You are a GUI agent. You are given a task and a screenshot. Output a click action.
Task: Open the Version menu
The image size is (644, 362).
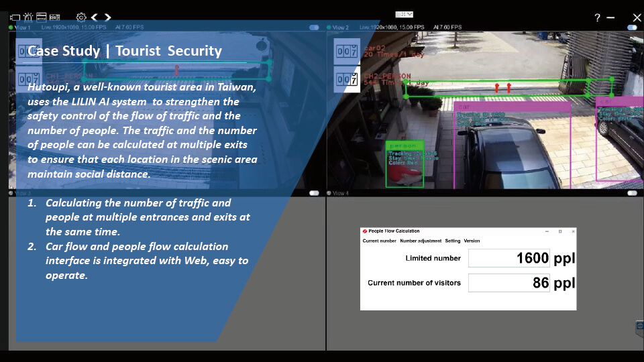click(x=472, y=241)
